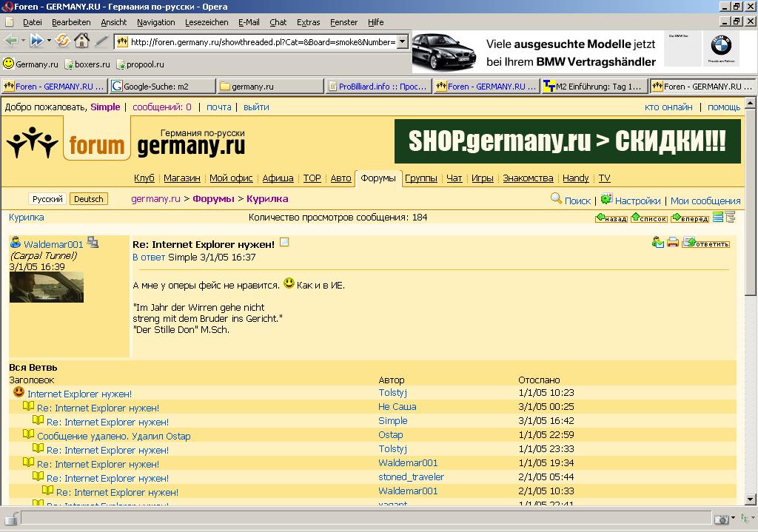The width and height of the screenshot is (758, 532).
Task: Switch to flat view mode icon
Action: tap(718, 217)
